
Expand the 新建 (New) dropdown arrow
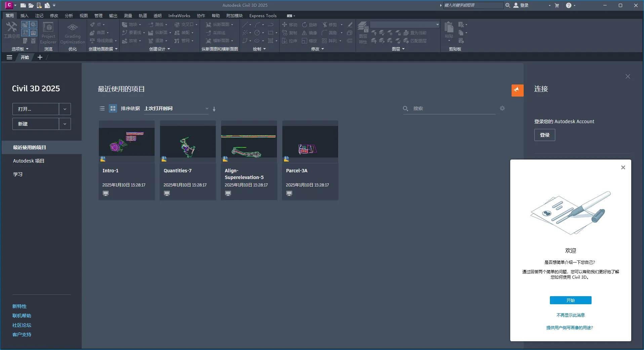(65, 124)
